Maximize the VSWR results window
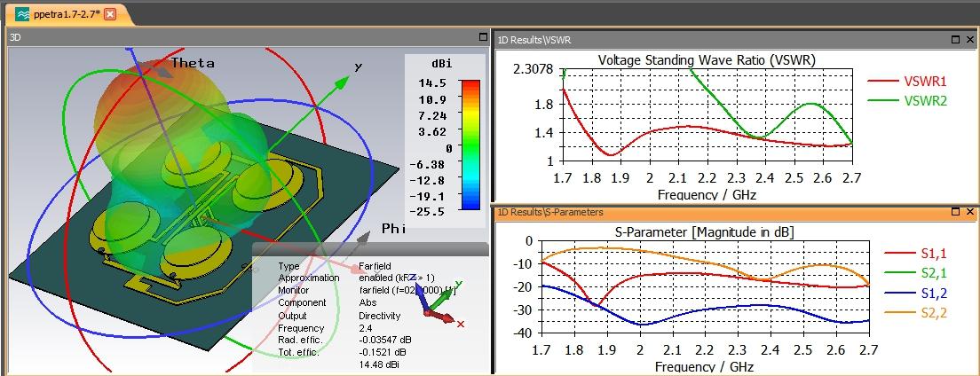 [x=955, y=39]
